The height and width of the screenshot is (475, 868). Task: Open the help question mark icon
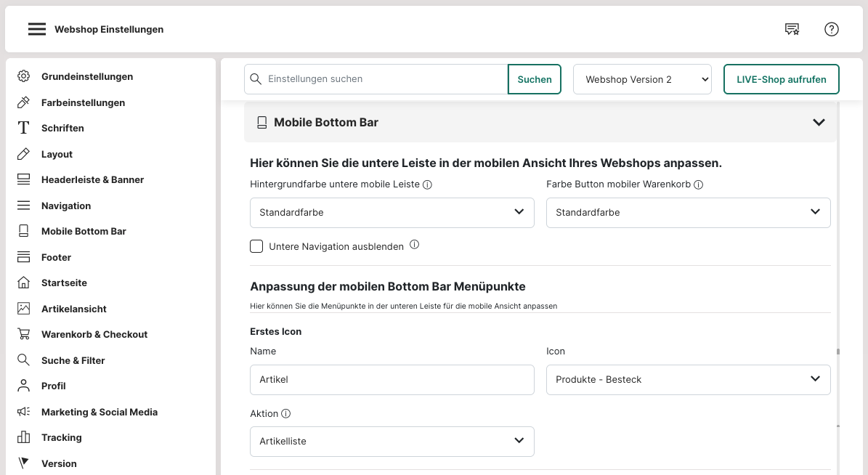point(832,29)
